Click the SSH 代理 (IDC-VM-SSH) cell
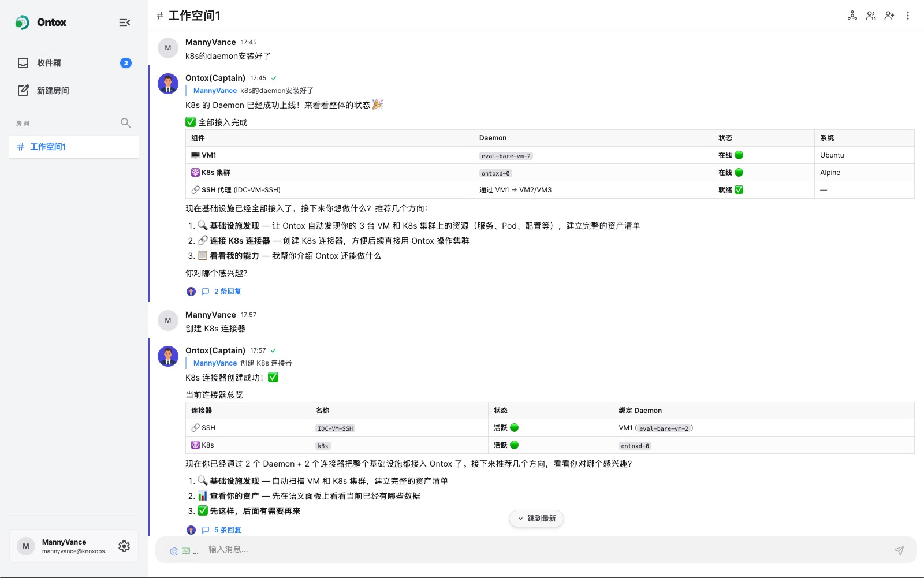The image size is (924, 578). (x=329, y=190)
